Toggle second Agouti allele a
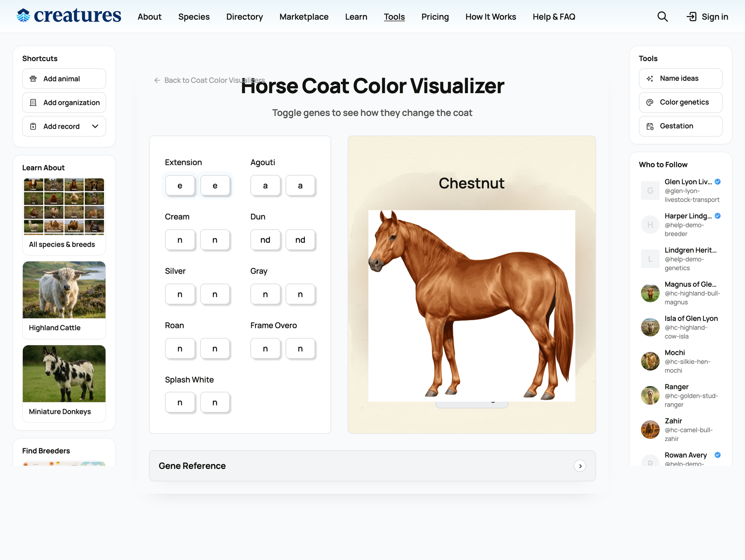This screenshot has height=560, width=745. [300, 186]
